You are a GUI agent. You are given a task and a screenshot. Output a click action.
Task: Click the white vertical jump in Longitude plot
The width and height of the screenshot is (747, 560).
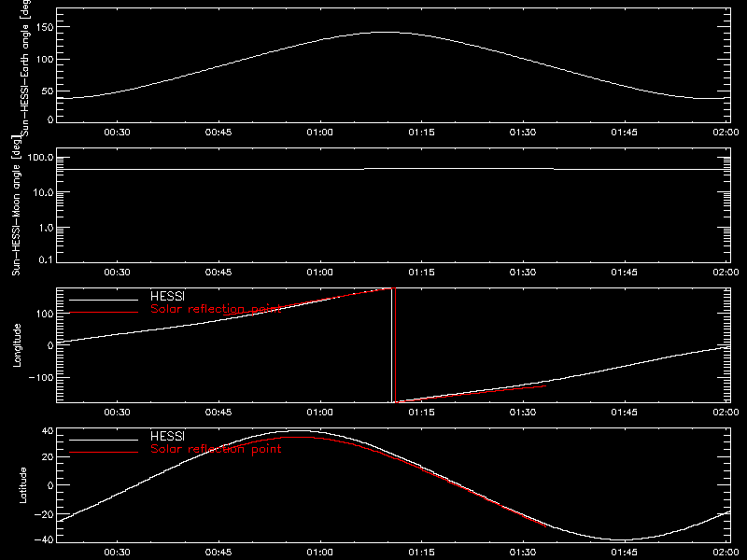pos(391,345)
